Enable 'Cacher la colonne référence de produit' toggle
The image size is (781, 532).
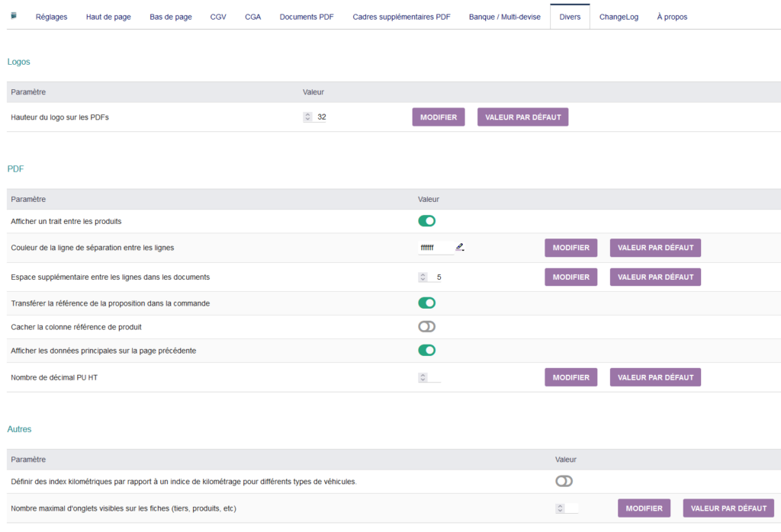coord(426,327)
